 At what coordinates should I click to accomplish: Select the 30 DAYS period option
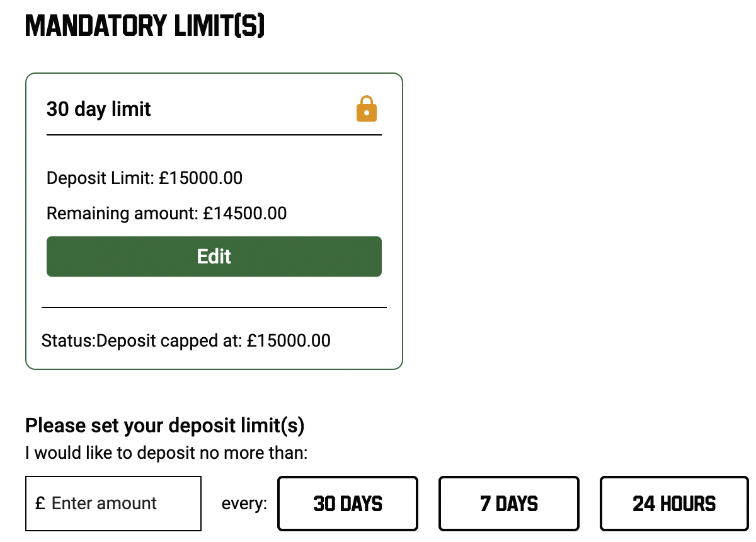348,504
